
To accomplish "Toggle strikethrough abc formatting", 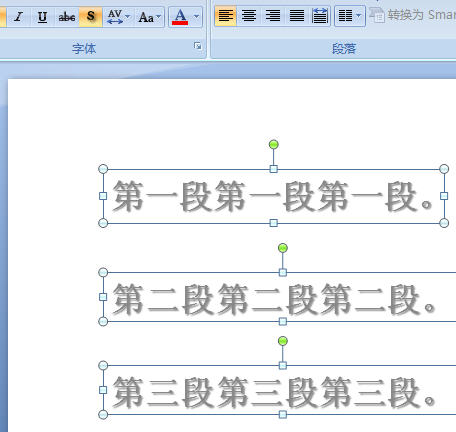I will (x=67, y=16).
